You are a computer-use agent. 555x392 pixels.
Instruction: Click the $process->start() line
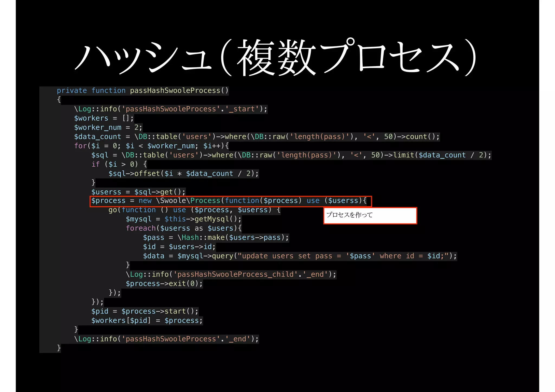pyautogui.click(x=144, y=311)
